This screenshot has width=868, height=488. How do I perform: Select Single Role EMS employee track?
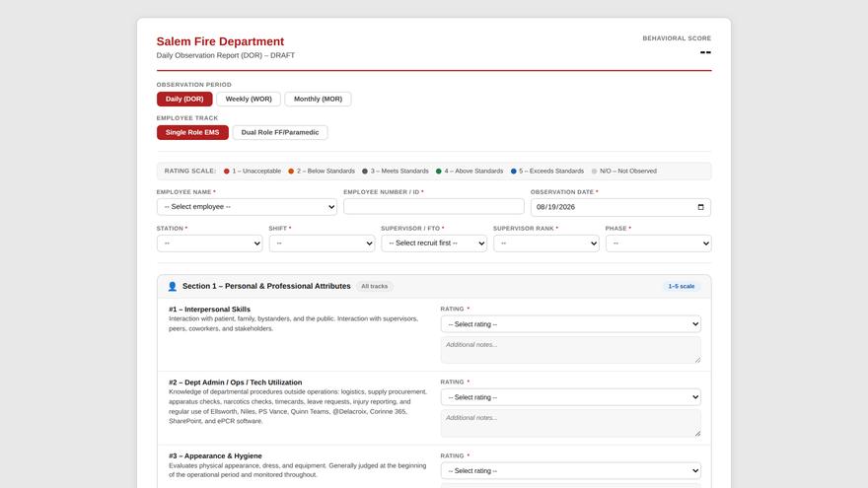[192, 132]
